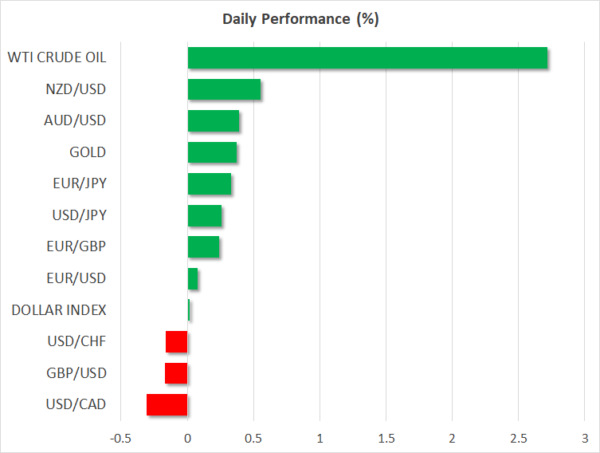
Task: Click the GOLD green bar
Action: 212,153
